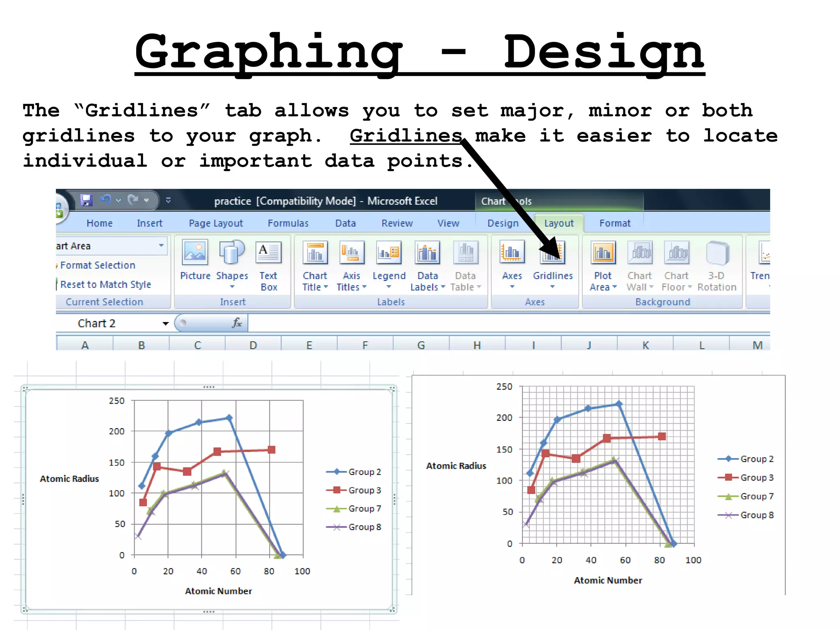Select Atomic Number axis title in right chart

coord(608,580)
